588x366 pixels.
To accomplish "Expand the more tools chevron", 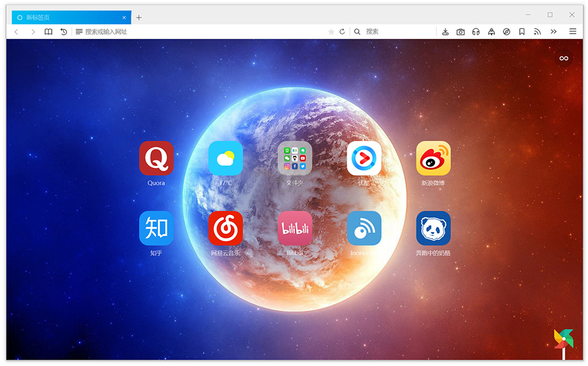I will pyautogui.click(x=553, y=32).
